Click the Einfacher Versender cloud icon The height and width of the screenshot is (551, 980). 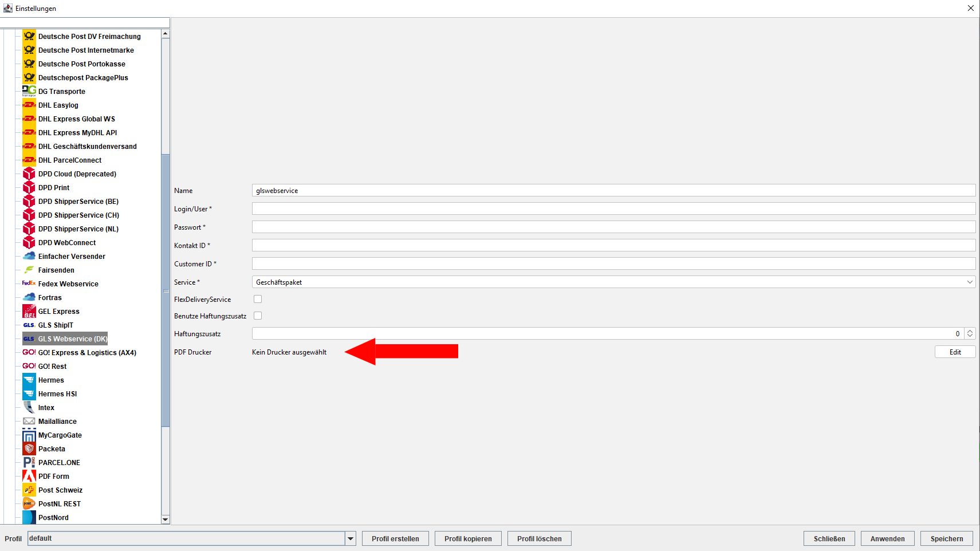click(29, 256)
